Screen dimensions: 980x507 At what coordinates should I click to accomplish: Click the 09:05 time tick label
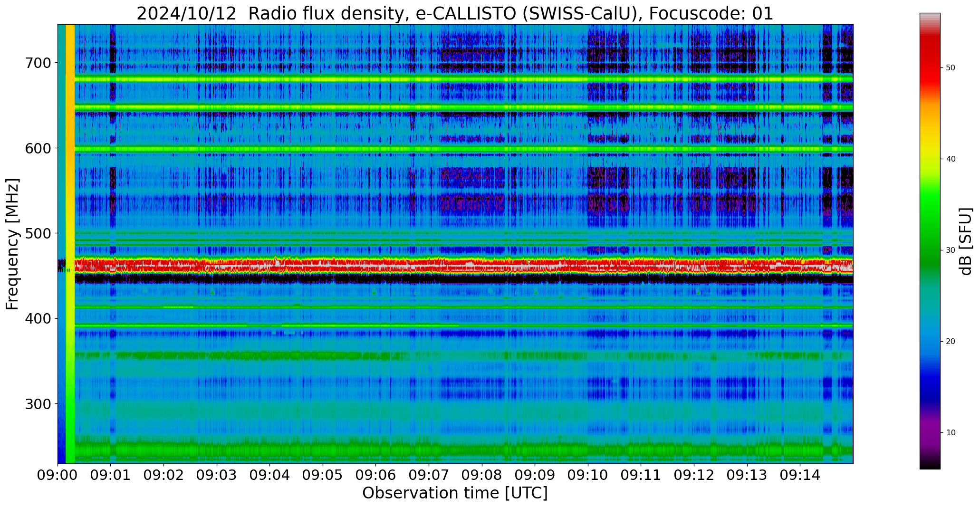pos(323,475)
